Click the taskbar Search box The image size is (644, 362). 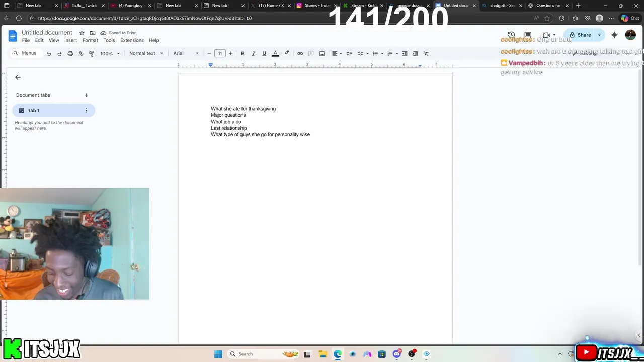click(263, 354)
